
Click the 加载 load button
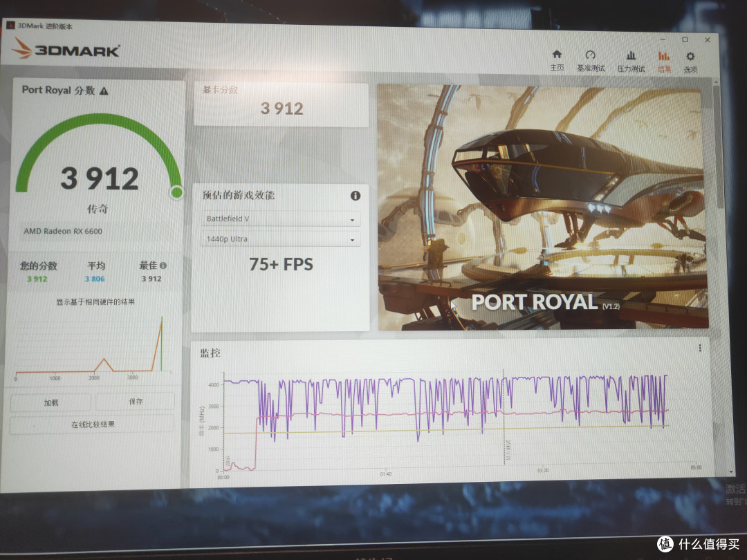click(50, 403)
